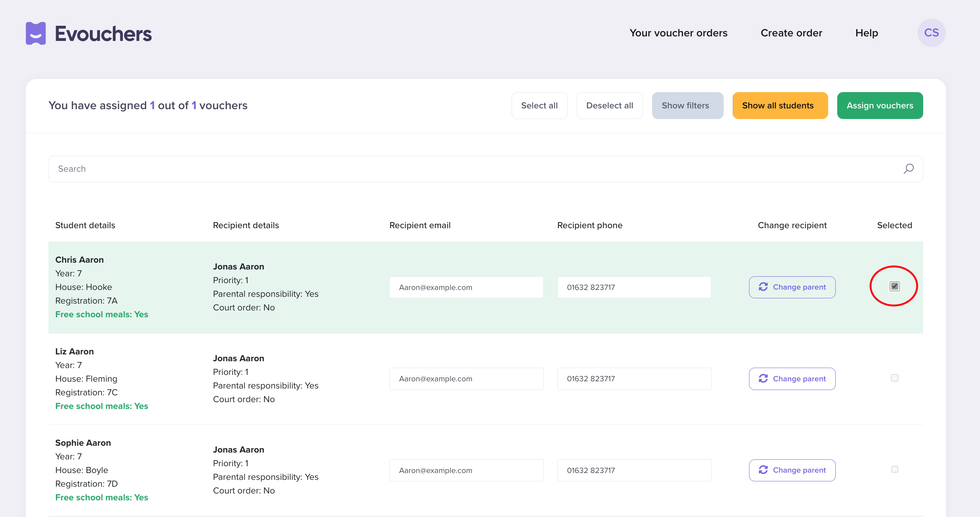Screen dimensions: 980x517
Task: Uncheck the Selected box for Chris Aaron
Action: click(894, 286)
